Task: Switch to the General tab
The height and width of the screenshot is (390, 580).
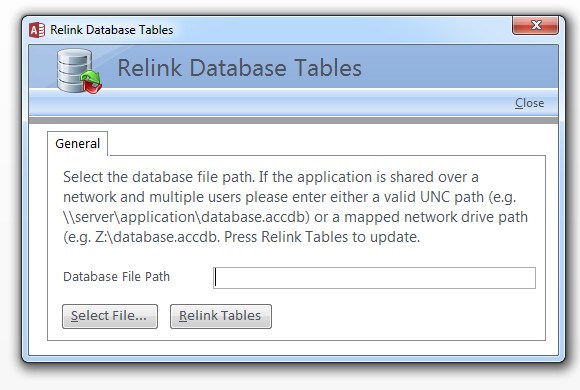Action: pos(78,144)
